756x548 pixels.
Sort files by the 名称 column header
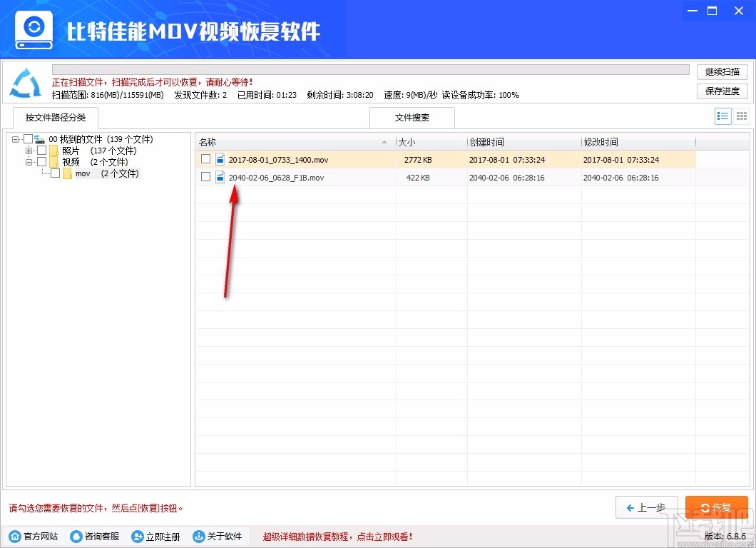pos(208,141)
